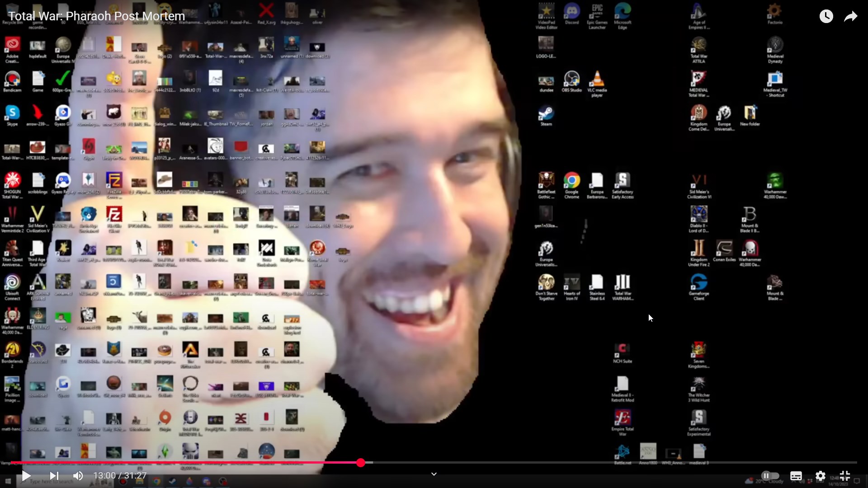Open the medieval 3 file icon
868x488 pixels.
[699, 454]
